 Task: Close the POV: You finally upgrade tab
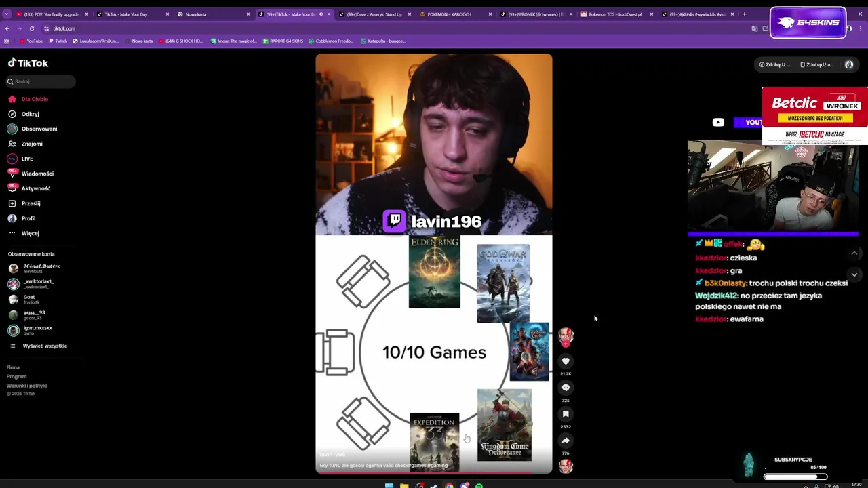pos(87,14)
